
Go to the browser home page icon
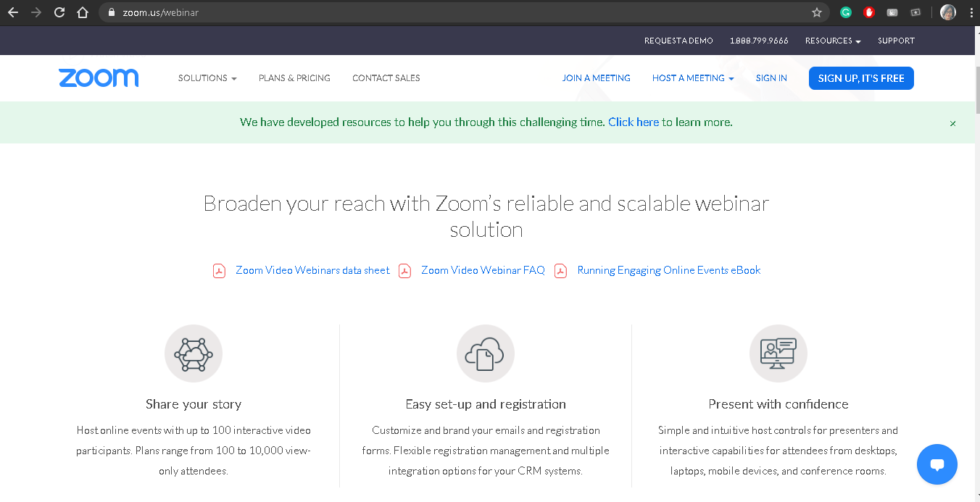83,12
